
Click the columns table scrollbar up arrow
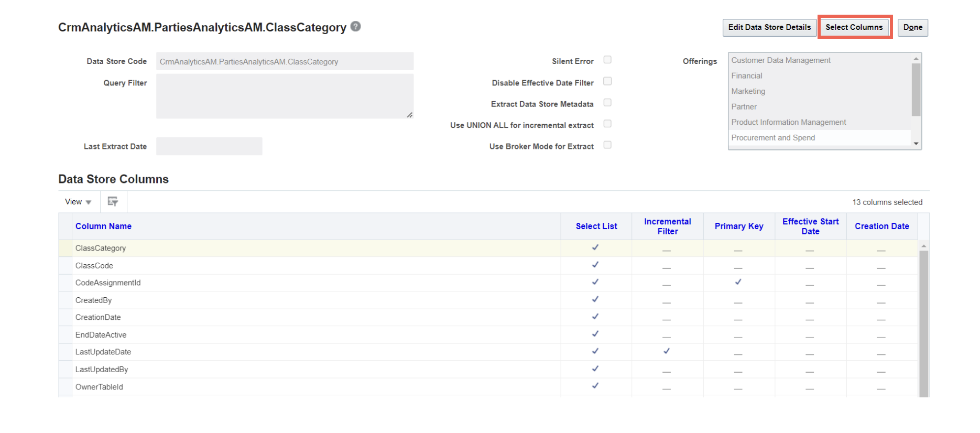pyautogui.click(x=924, y=246)
